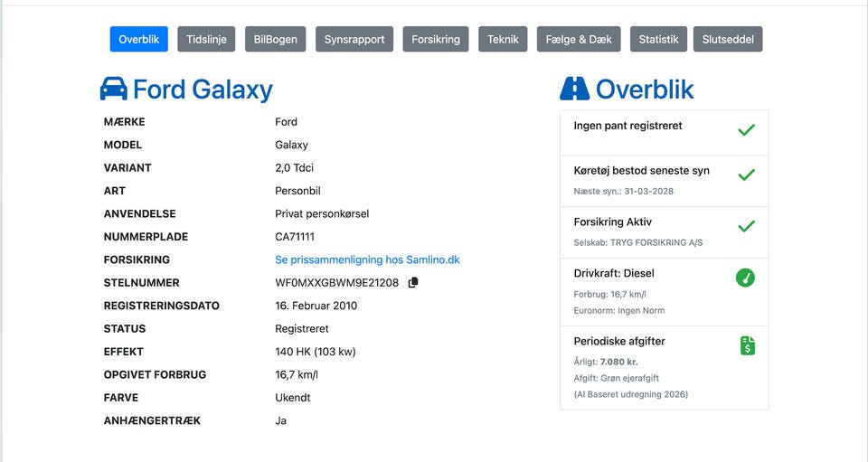Click the anhængertræk value Ja
Viewport: 868px width, 462px height.
click(280, 420)
